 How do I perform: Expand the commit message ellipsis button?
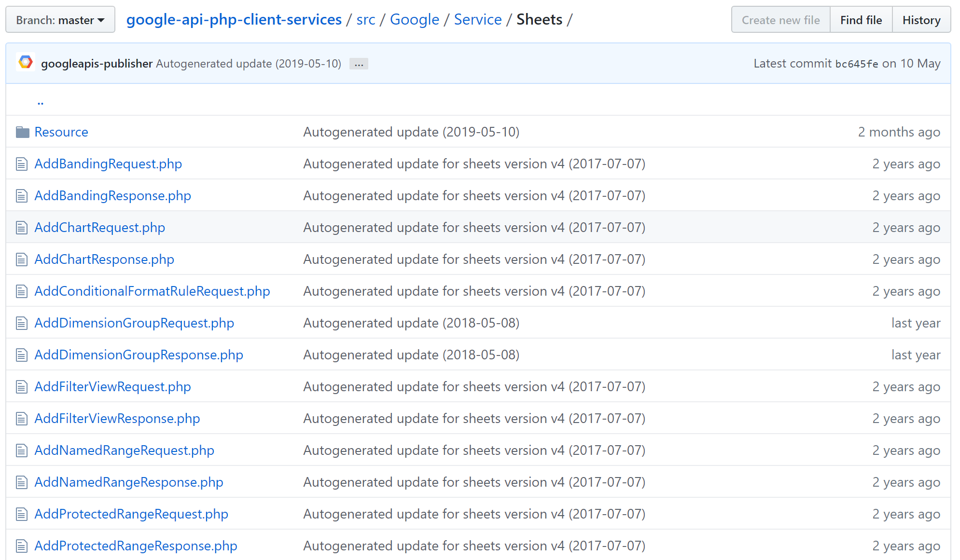[359, 64]
